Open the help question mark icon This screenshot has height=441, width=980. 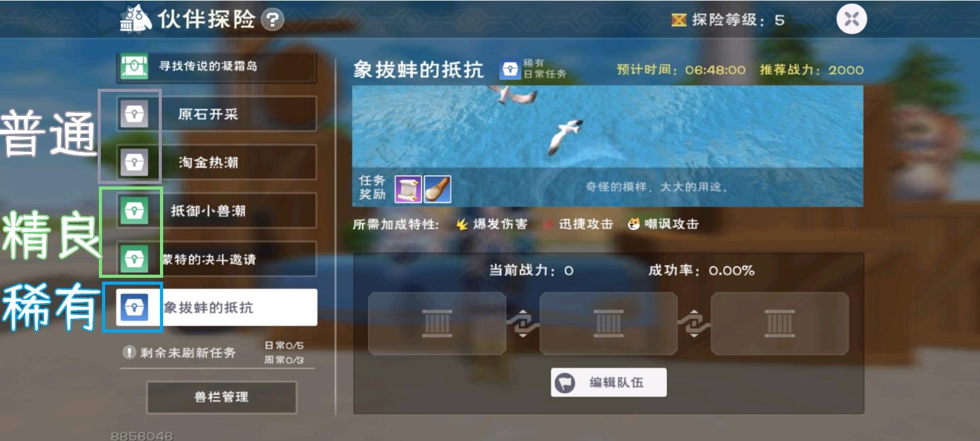coord(272,20)
